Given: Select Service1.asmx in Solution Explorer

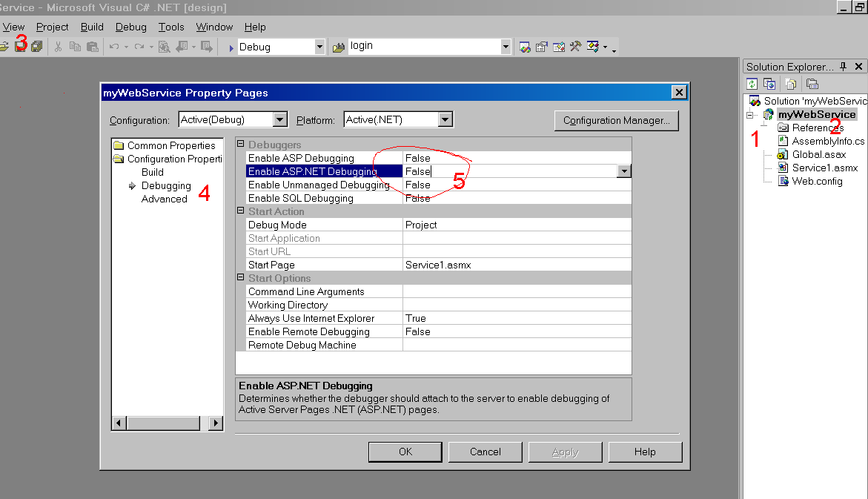Looking at the screenshot, I should [x=825, y=168].
